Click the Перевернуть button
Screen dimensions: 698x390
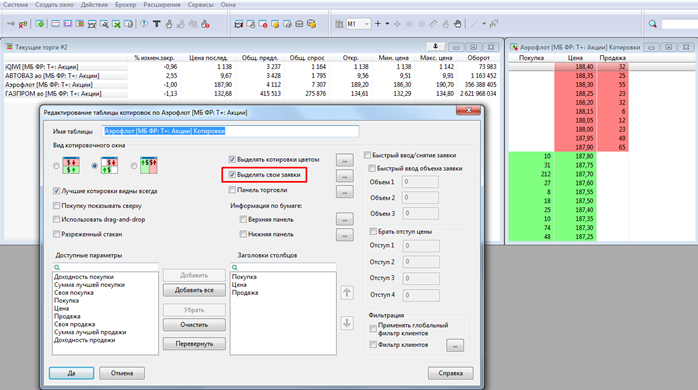coord(194,344)
